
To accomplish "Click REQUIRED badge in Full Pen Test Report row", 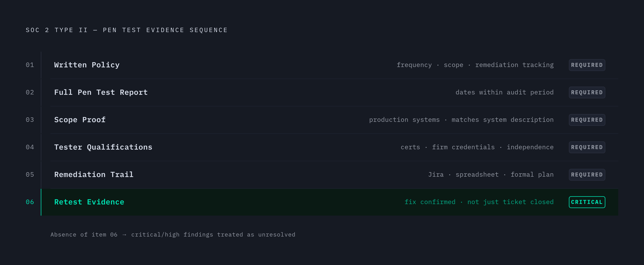I will coord(587,92).
